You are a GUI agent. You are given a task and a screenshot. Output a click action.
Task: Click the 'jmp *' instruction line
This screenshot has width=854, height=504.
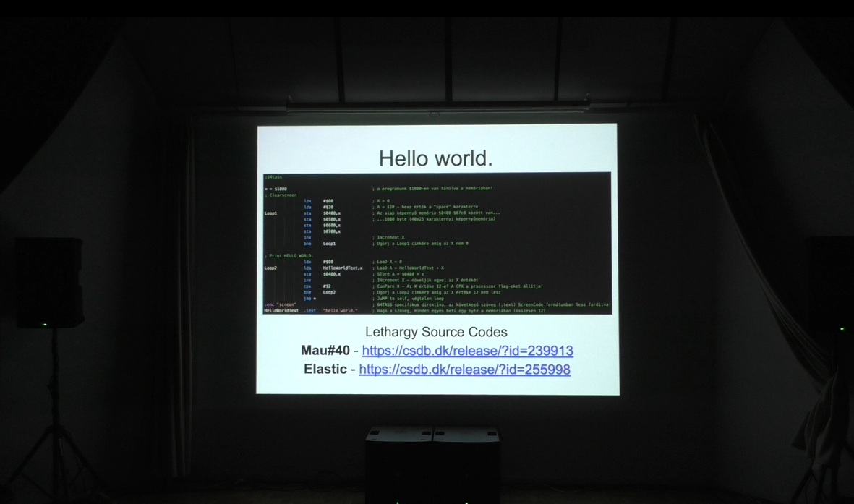[x=310, y=299]
